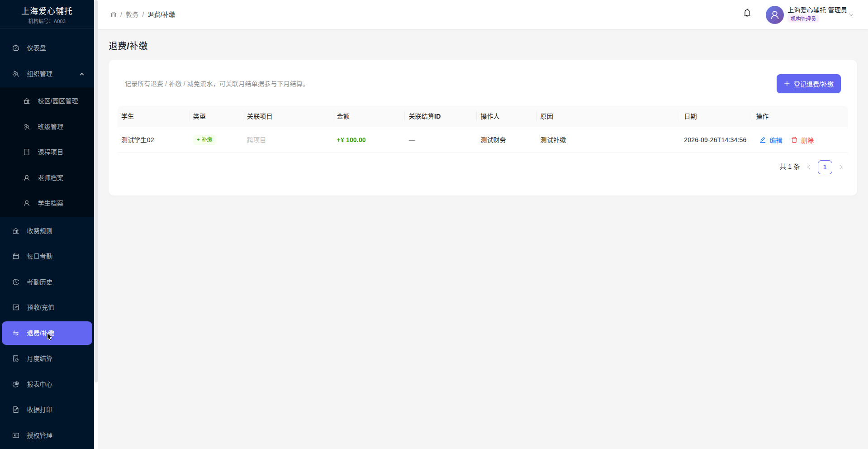Click the home icon in breadcrumb
Screen dimensions: 868x449
click(x=114, y=14)
